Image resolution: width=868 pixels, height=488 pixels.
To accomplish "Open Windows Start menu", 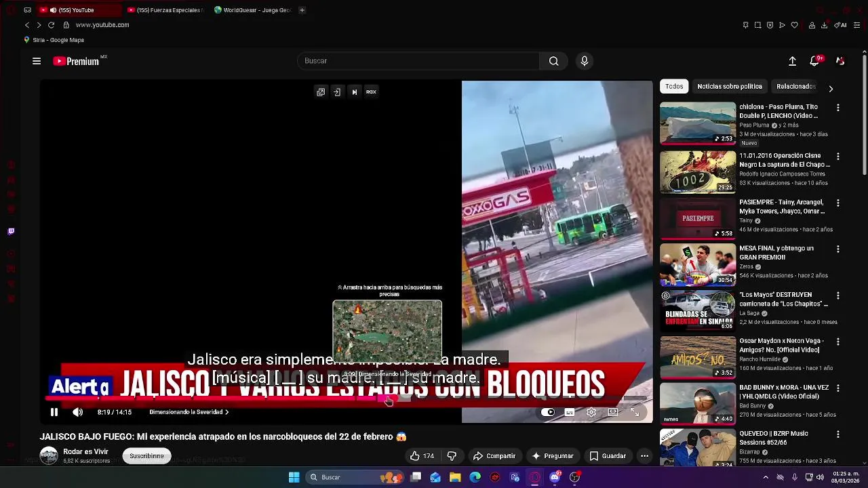I will 294,477.
